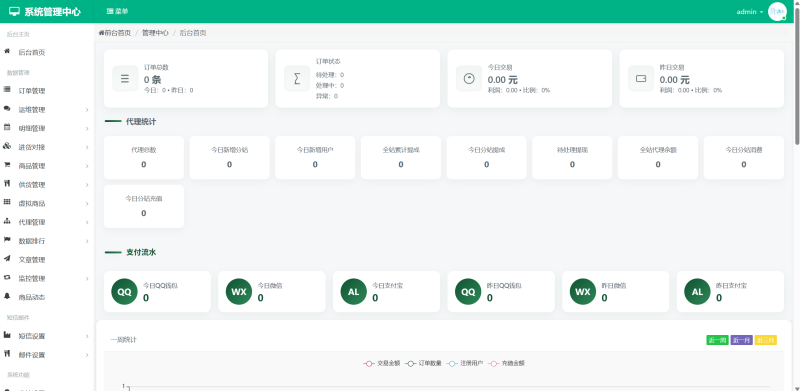
Task: Expand the 进货对接 submenu chevron
Action: point(87,147)
